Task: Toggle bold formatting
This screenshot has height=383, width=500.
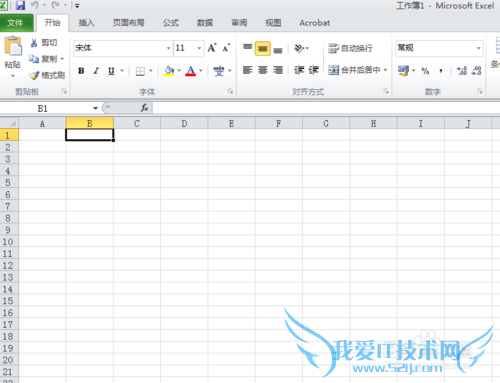Action: pos(81,71)
